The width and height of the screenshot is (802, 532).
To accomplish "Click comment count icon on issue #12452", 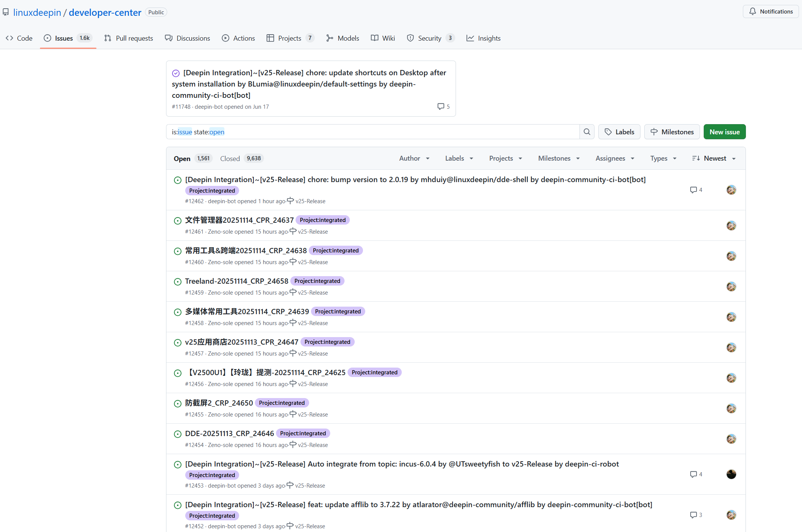I will [693, 515].
